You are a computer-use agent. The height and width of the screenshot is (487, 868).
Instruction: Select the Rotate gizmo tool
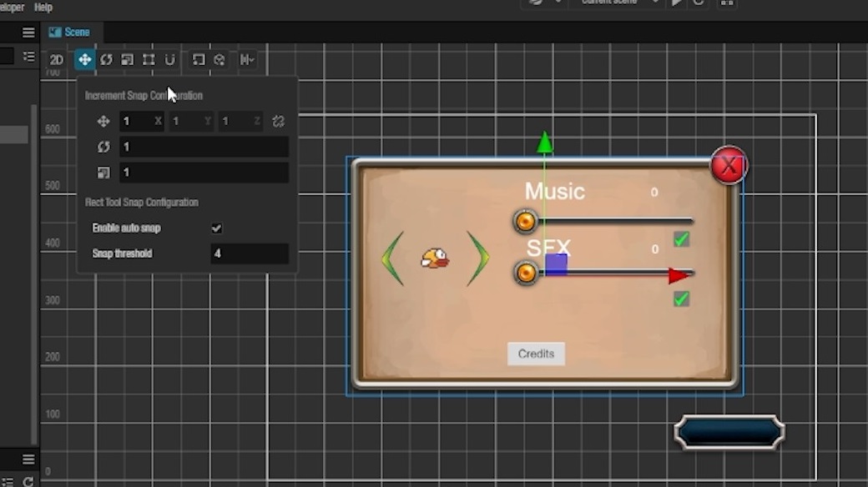[106, 60]
